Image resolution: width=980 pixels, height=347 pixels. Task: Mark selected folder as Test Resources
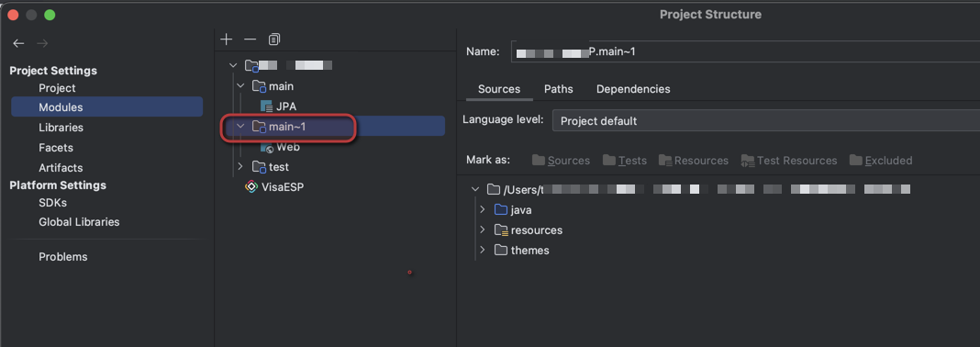(789, 161)
